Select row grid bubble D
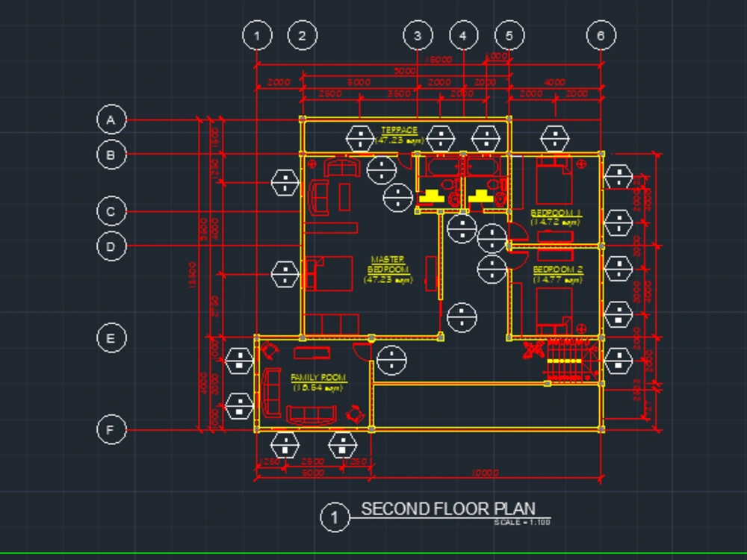This screenshot has width=747, height=560. 111,246
